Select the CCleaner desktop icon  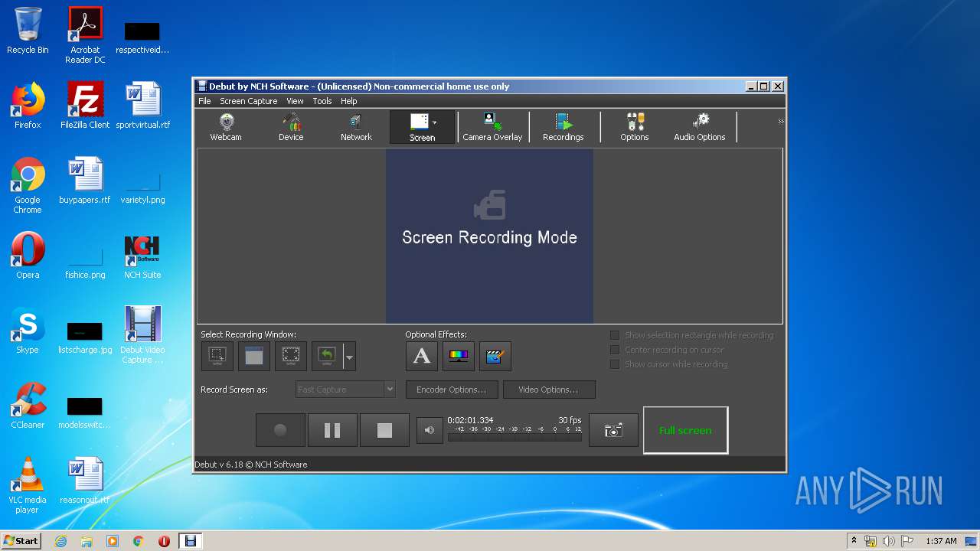(28, 406)
